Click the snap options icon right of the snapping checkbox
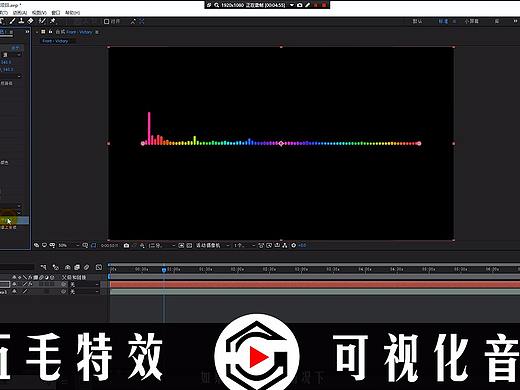The height and width of the screenshot is (390, 520). tap(133, 21)
